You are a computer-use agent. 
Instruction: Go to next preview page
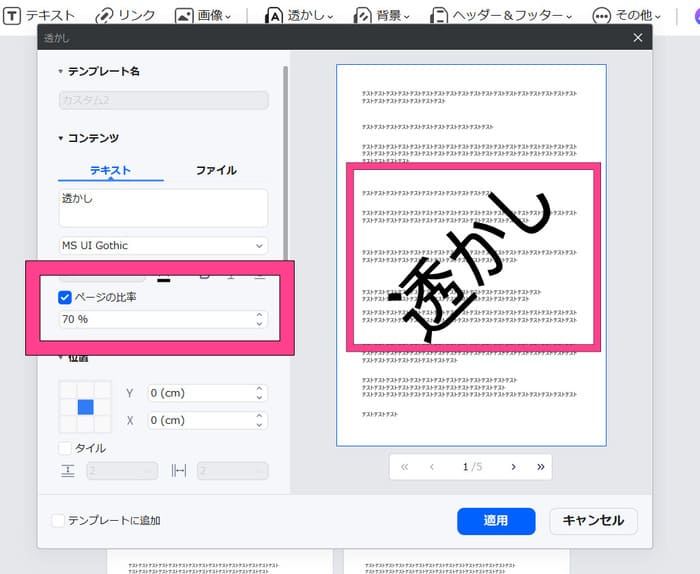513,467
